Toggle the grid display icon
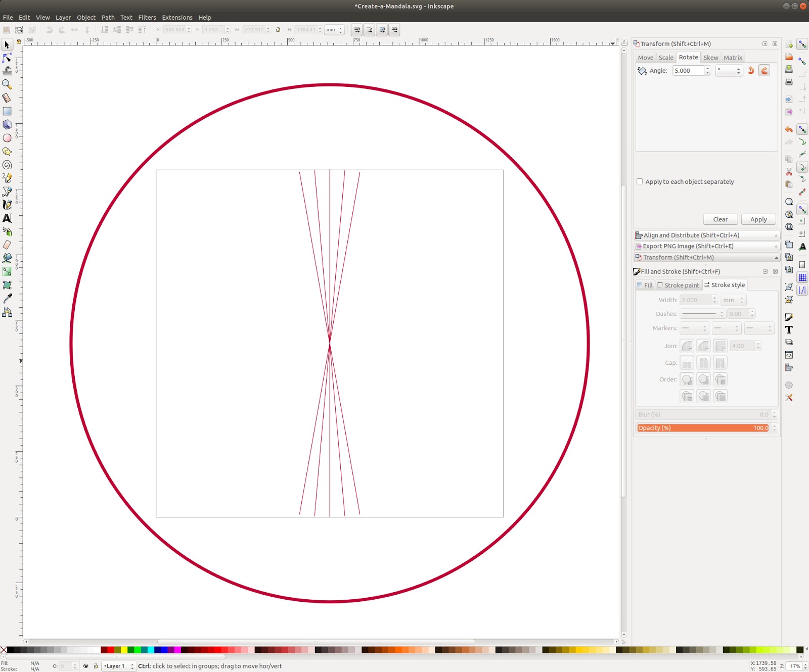 coord(802,277)
